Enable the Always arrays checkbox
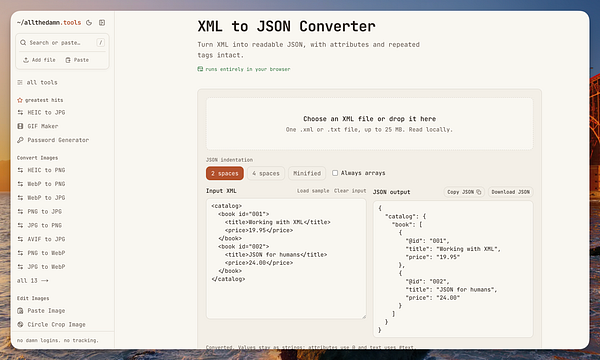This screenshot has width=600, height=360. click(x=335, y=173)
